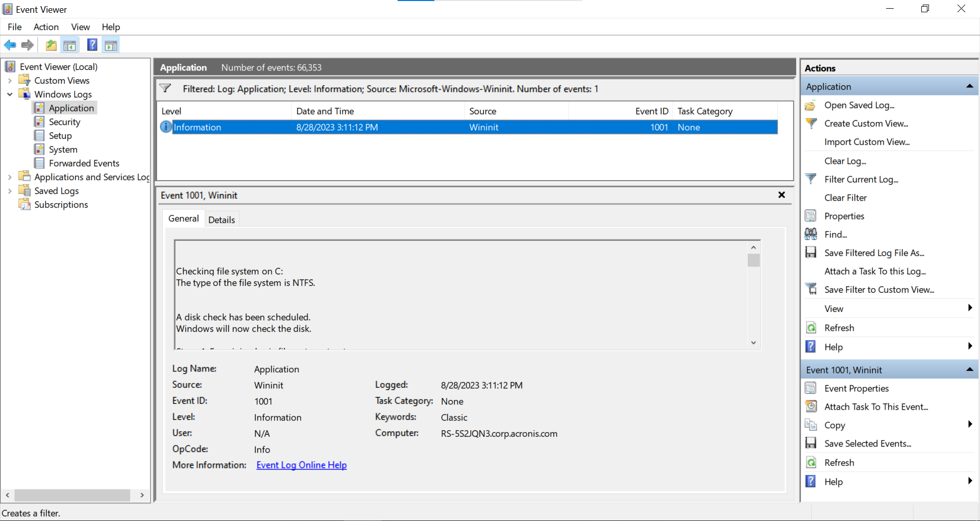Open the Copy submenu arrow
The height and width of the screenshot is (521, 980).
(969, 425)
